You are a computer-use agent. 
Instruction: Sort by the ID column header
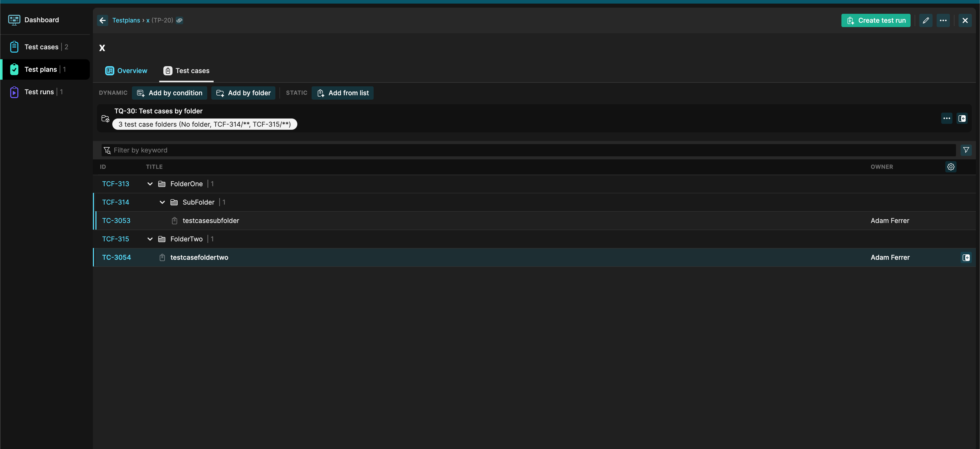click(x=103, y=167)
